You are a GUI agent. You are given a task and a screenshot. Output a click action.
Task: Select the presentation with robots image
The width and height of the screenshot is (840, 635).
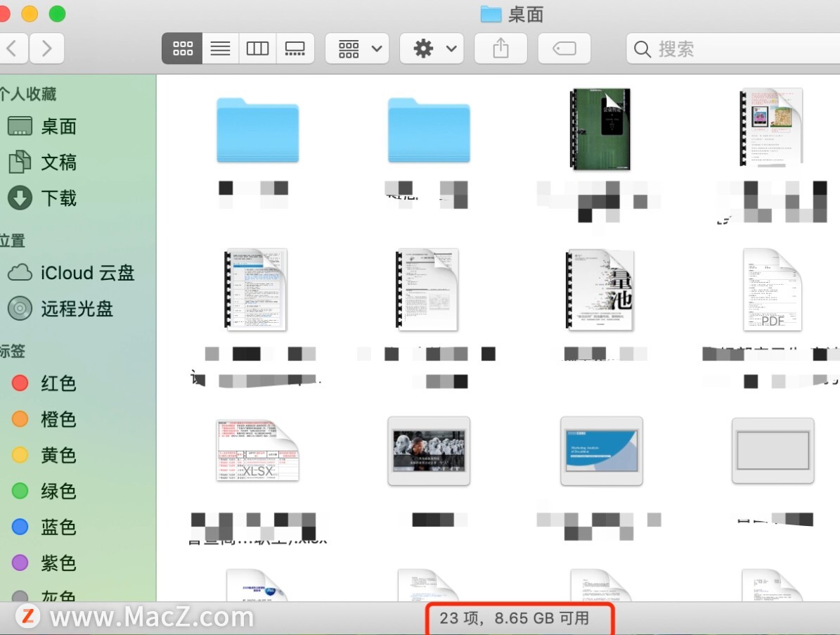tap(429, 451)
